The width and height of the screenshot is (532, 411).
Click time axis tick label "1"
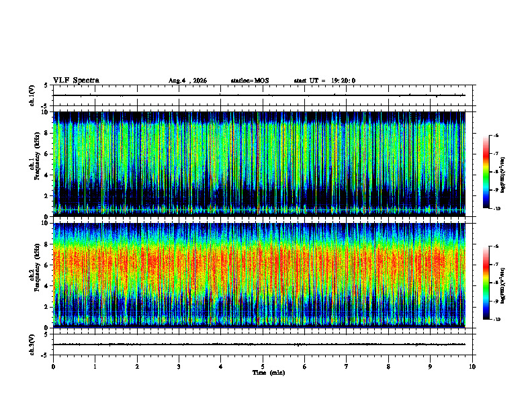(x=95, y=367)
